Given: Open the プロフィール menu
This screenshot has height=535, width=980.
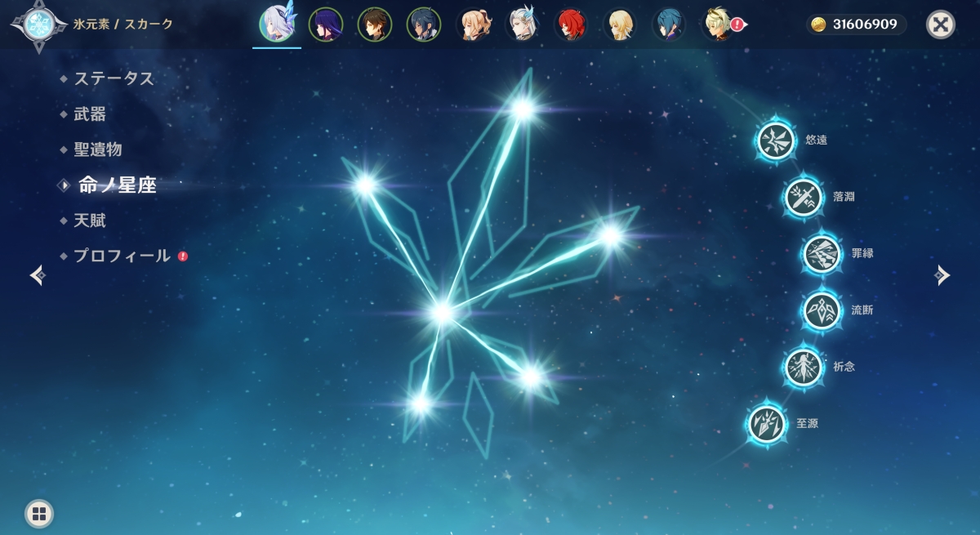Looking at the screenshot, I should tap(122, 256).
